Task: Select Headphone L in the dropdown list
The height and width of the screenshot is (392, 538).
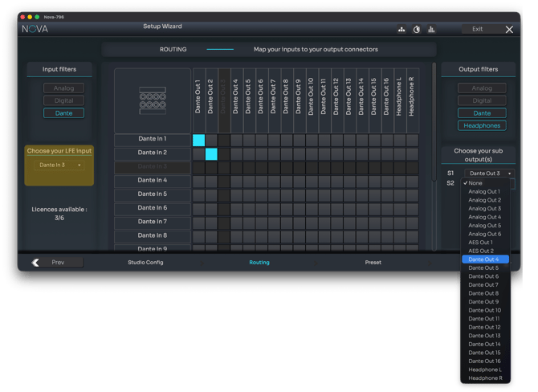Action: 485,369
